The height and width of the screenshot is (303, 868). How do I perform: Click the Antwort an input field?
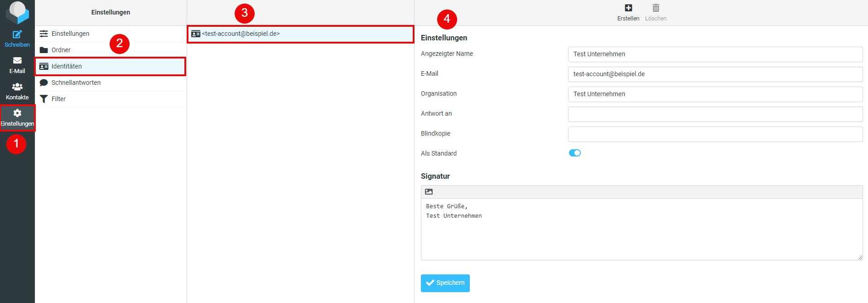click(715, 114)
